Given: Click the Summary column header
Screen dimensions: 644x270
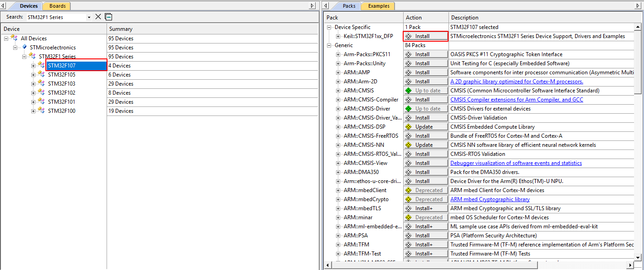Looking at the screenshot, I should click(212, 29).
